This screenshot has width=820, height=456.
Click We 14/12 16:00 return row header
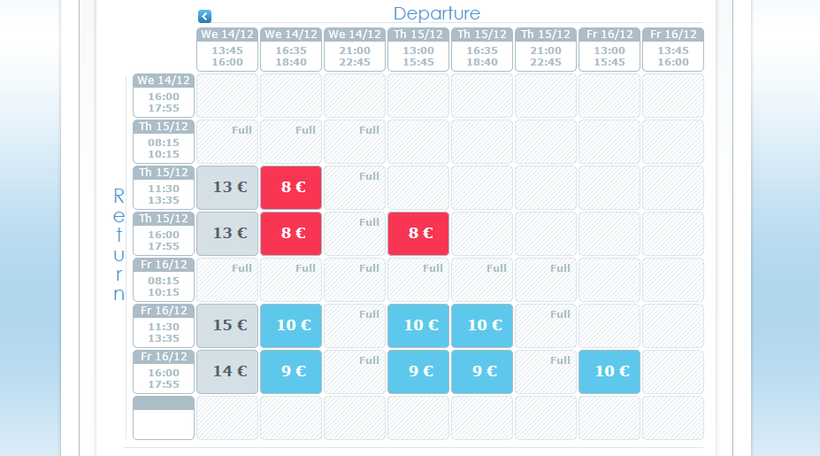click(x=164, y=95)
